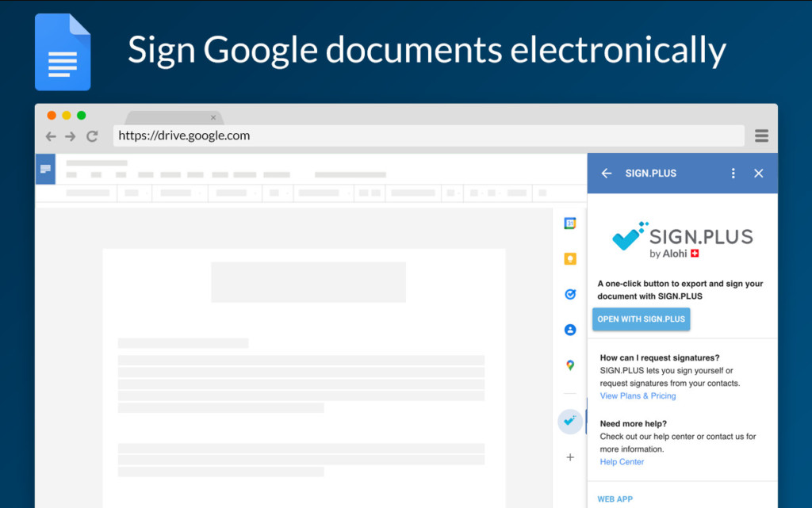Image resolution: width=812 pixels, height=508 pixels.
Task: Open Google Contacts from the side panel
Action: (569, 330)
